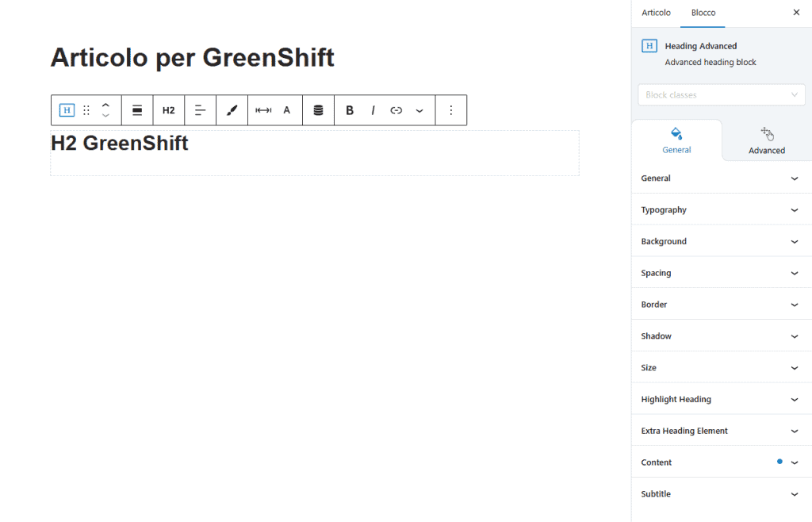
Task: Click the letter A text icon in toolbar
Action: click(x=287, y=110)
